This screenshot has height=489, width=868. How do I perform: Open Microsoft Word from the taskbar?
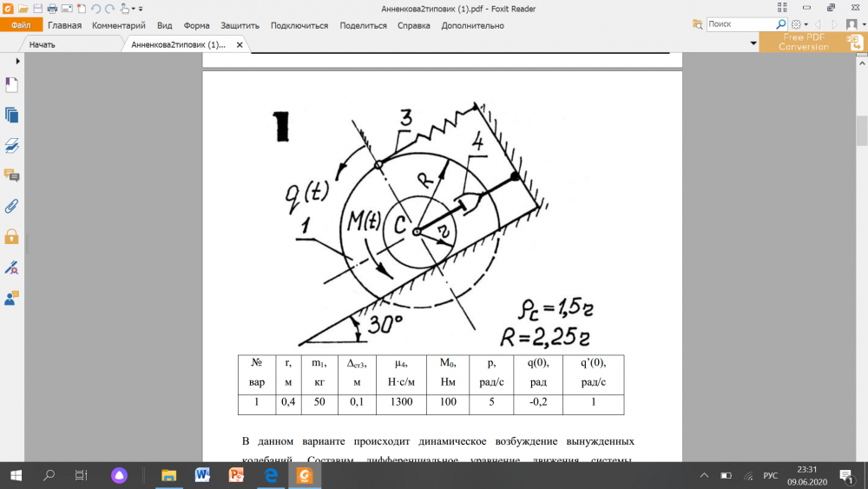pyautogui.click(x=202, y=475)
